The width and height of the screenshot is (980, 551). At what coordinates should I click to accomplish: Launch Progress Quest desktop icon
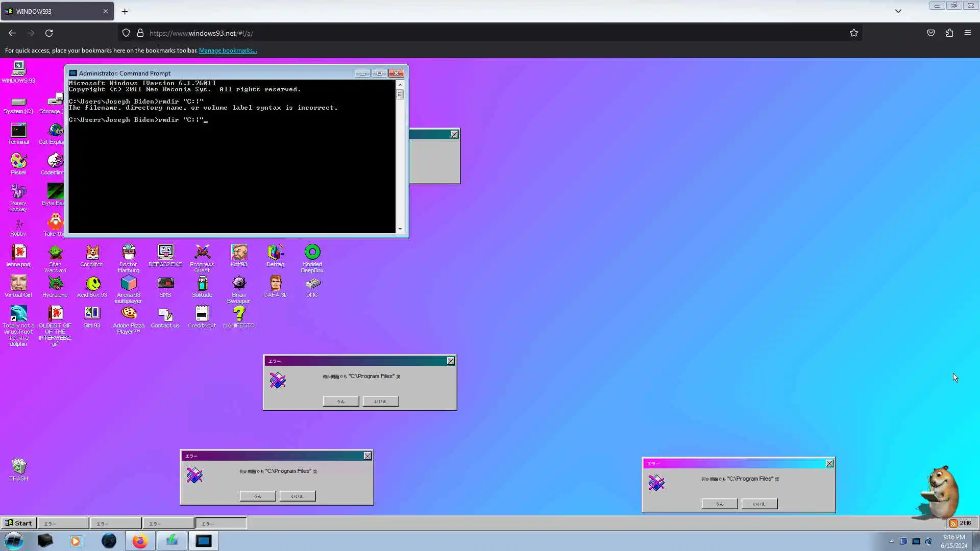click(x=202, y=253)
